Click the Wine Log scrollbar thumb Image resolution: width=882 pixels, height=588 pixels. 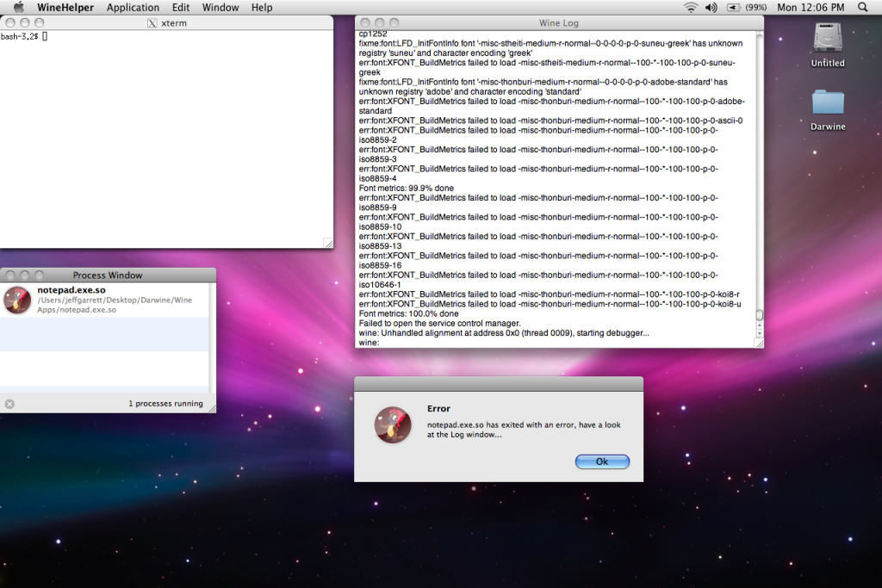(759, 315)
